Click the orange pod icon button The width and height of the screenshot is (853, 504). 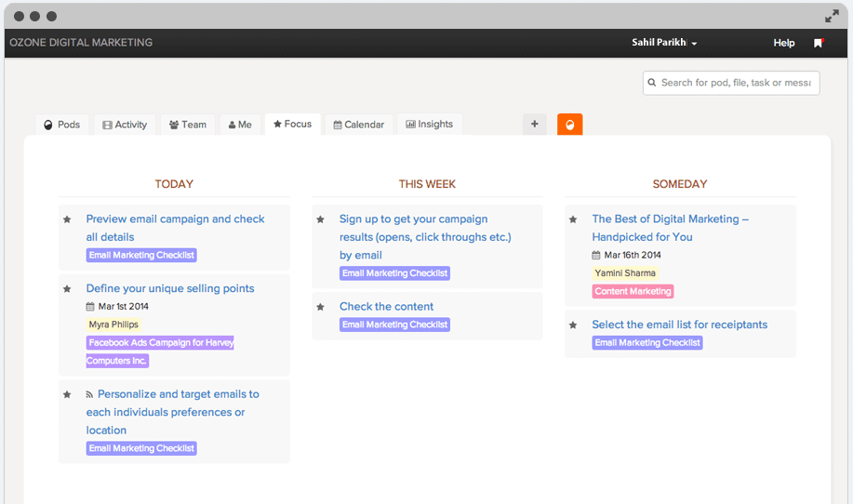(569, 125)
